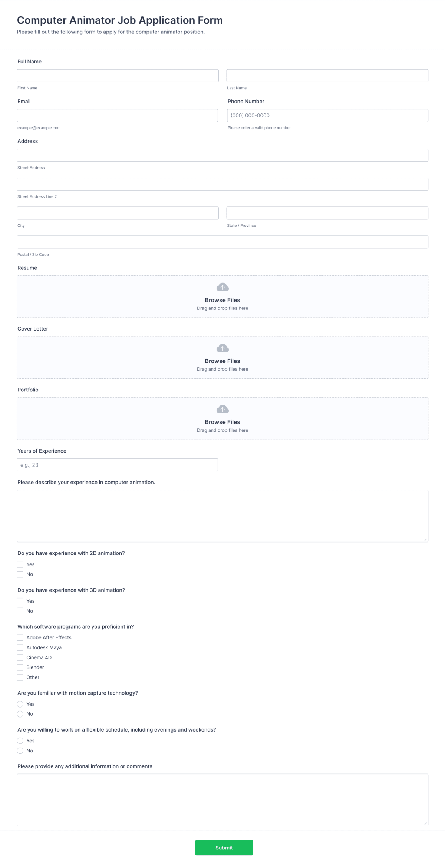Click the Postal / Zip Code field
The height and width of the screenshot is (868, 445).
coord(222,242)
